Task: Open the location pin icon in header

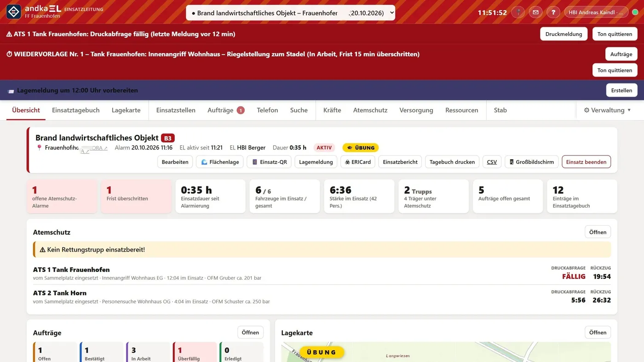Action: coord(518,12)
